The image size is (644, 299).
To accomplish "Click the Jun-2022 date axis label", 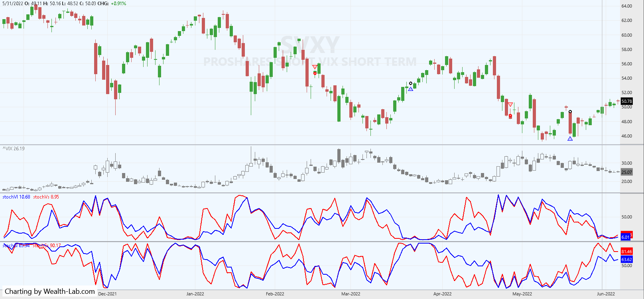I will coord(606,294).
